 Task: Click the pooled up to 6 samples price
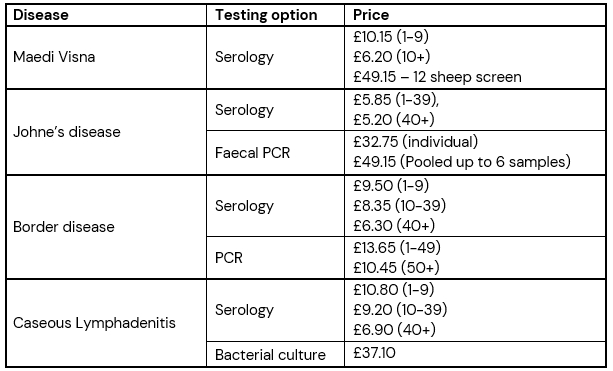point(462,162)
